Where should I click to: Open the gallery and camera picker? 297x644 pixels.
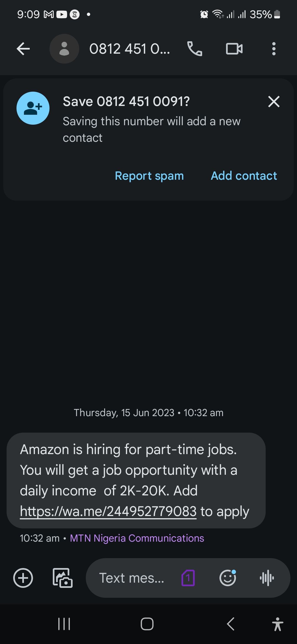tap(63, 578)
